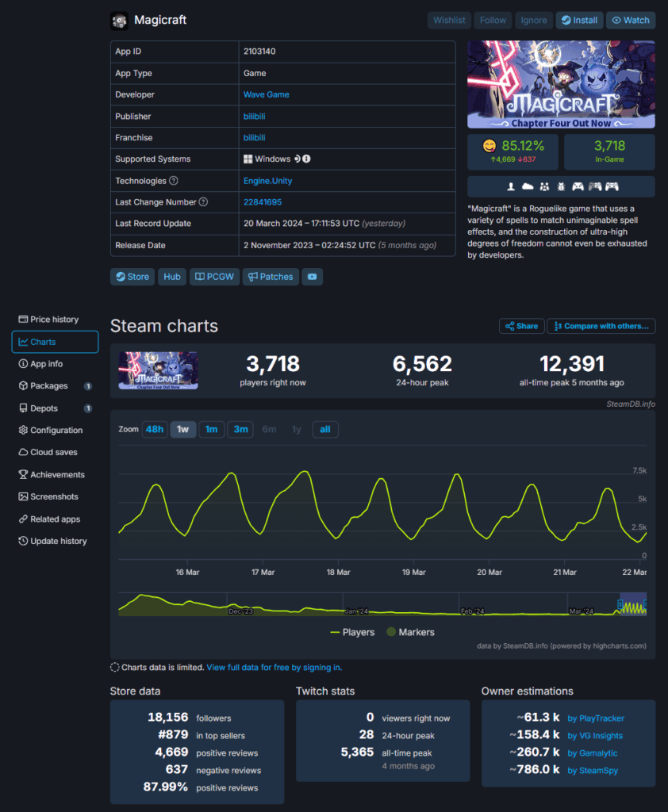Screen dimensions: 668x812
Task: Check the Update history
Action: [55, 541]
